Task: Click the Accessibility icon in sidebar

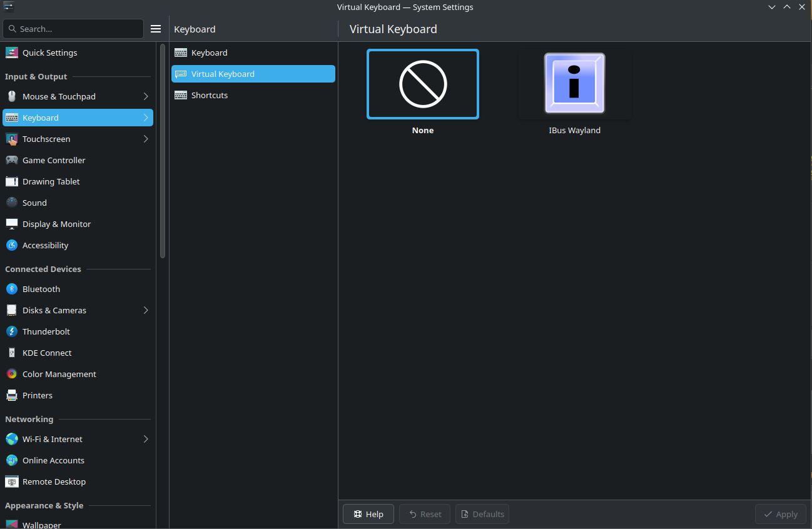Action: click(x=11, y=245)
